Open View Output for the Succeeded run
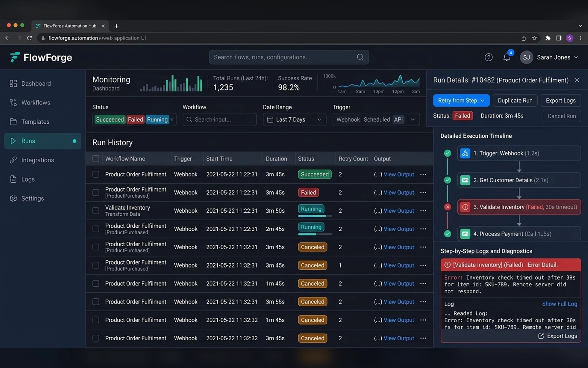This screenshot has width=588, height=368. [x=399, y=174]
